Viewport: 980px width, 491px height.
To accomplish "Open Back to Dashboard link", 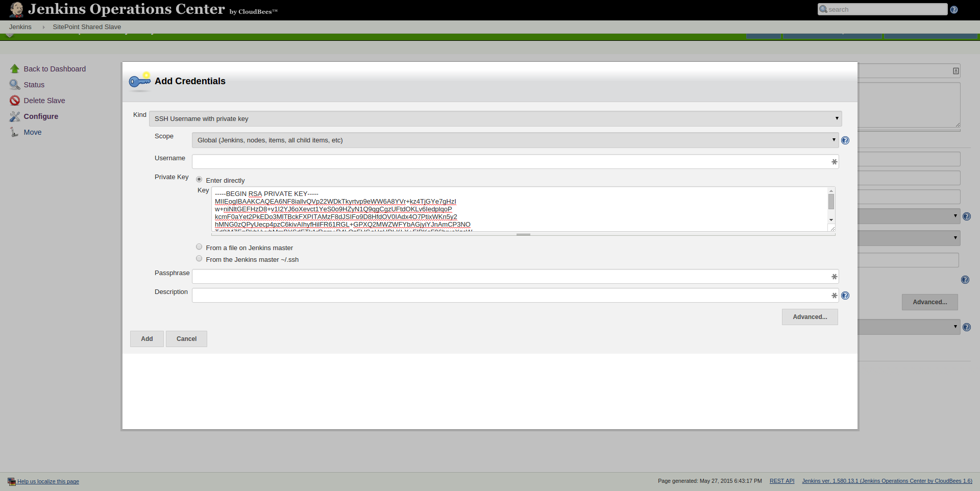I will (x=55, y=69).
